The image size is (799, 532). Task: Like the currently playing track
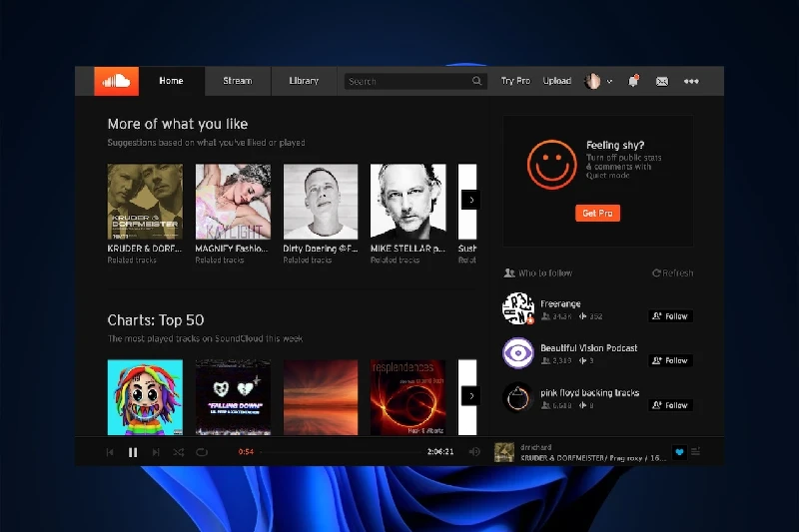tap(679, 452)
